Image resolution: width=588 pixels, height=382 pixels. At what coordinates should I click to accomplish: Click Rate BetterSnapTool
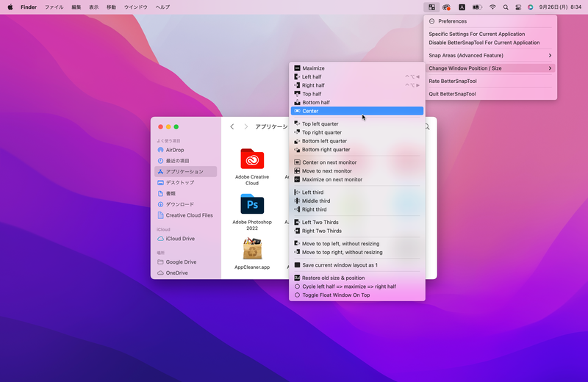[490, 81]
